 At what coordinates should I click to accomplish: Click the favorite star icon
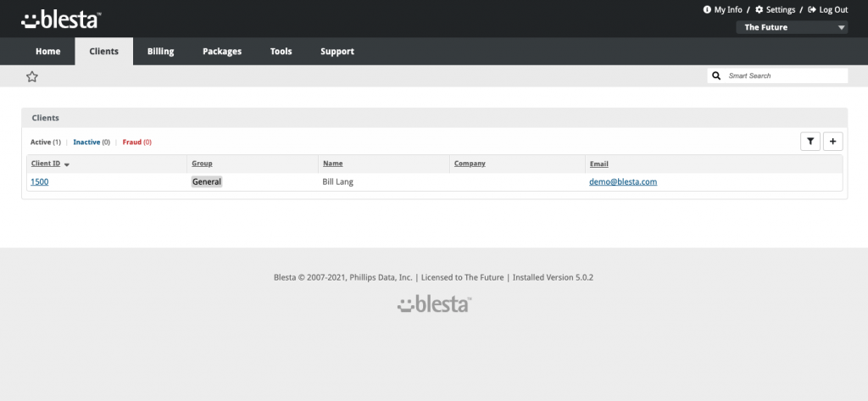point(32,77)
